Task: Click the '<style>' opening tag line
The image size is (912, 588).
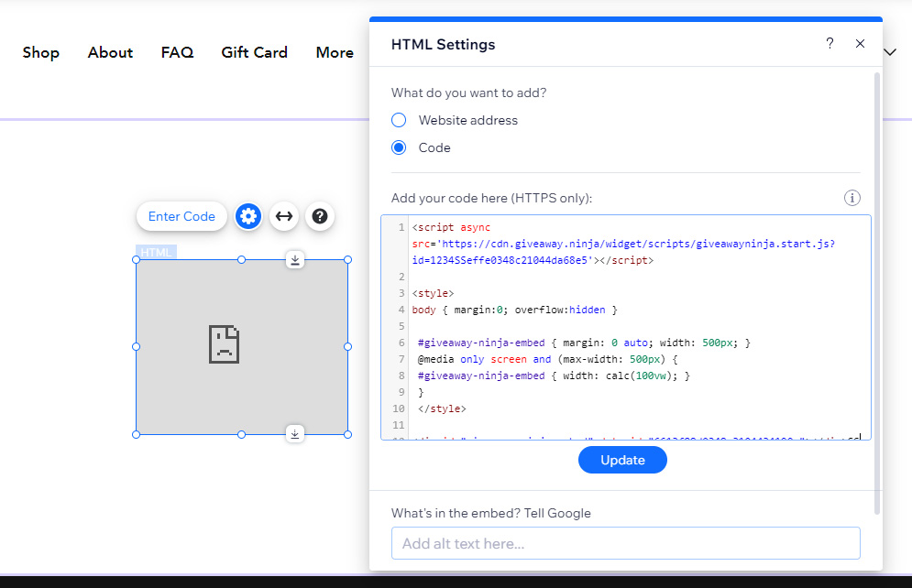Action: 433,293
